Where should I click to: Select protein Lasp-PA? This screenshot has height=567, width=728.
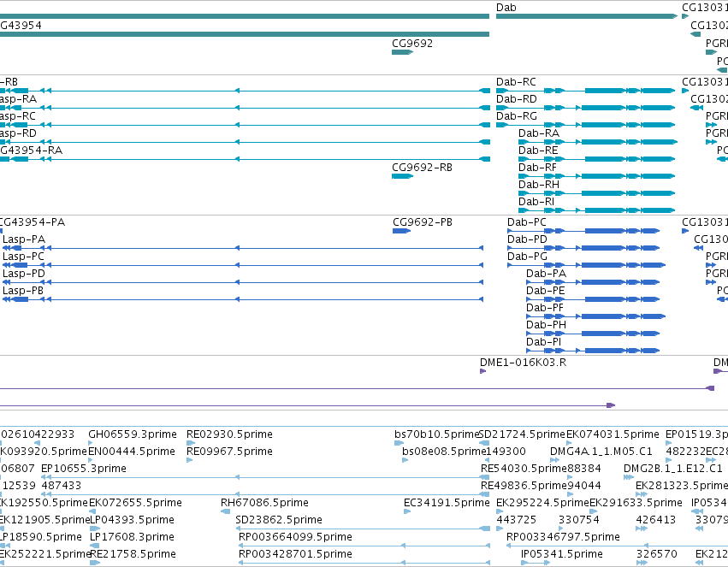[243, 248]
